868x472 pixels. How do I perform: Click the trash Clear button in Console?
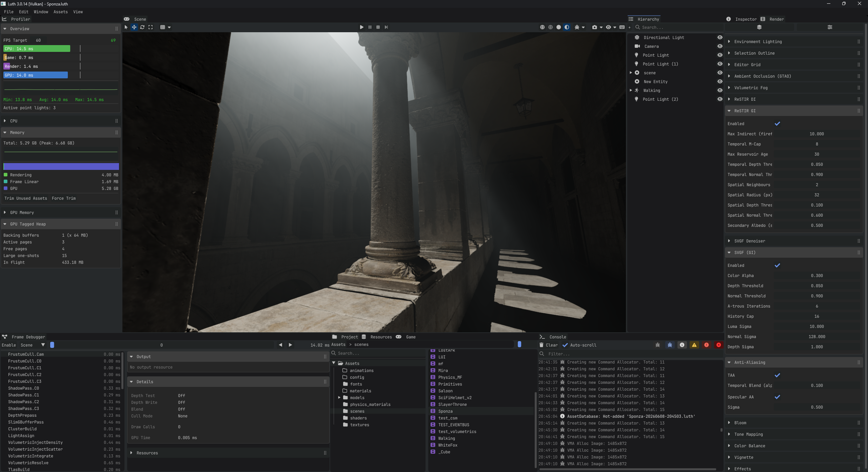[549, 345]
